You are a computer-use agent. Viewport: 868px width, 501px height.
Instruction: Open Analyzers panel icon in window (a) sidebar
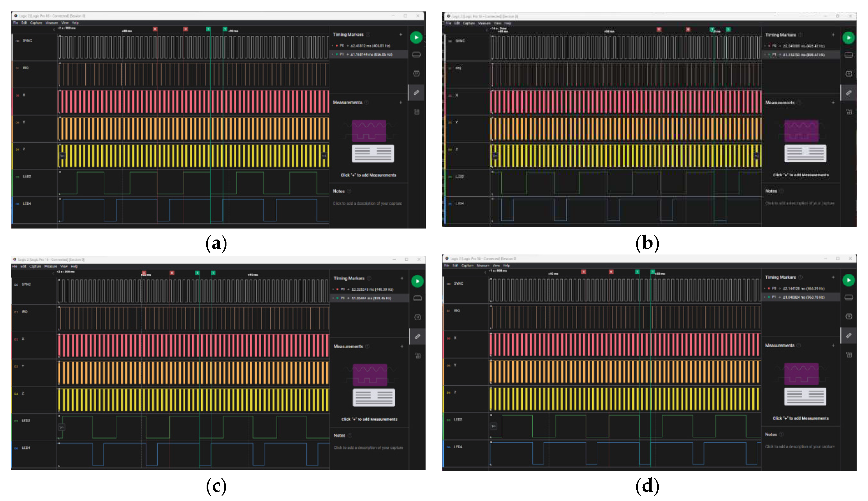pos(416,74)
